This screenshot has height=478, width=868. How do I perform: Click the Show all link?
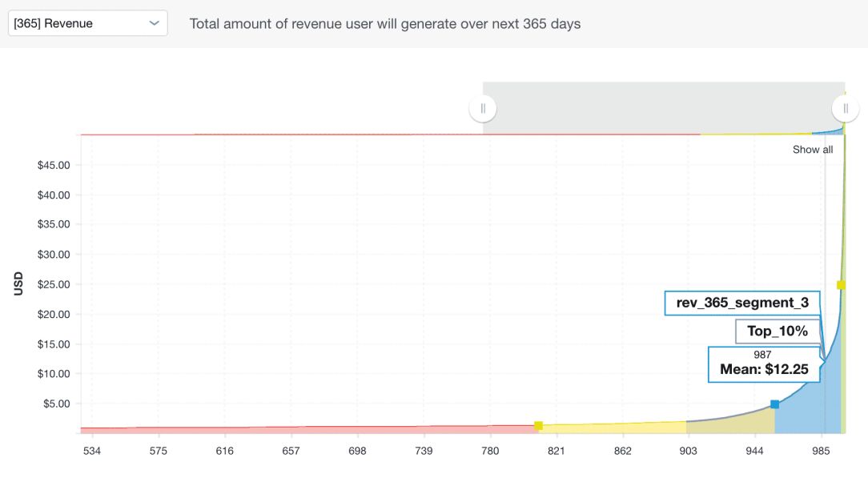812,150
